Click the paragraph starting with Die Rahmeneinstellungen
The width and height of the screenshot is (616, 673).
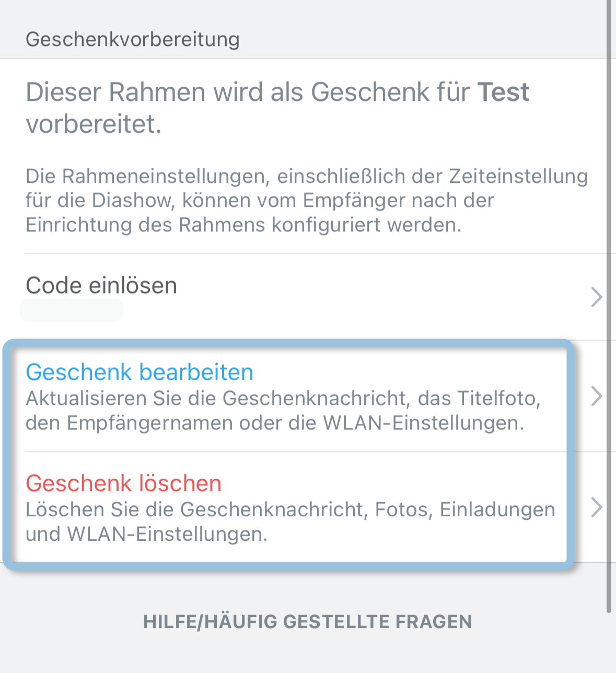[x=306, y=201]
